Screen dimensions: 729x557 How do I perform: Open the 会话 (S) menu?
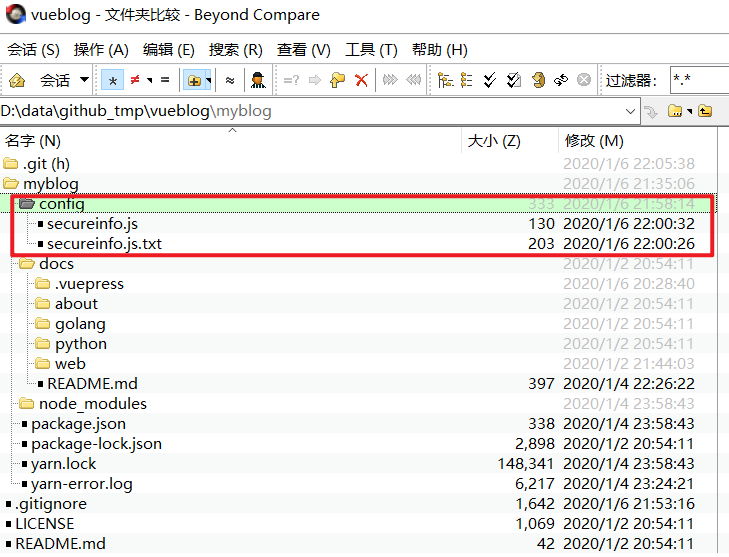point(33,49)
